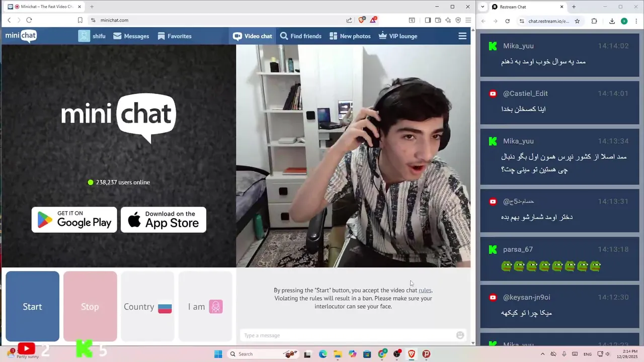This screenshot has height=362, width=644.
Task: Open Find friends search
Action: point(300,36)
